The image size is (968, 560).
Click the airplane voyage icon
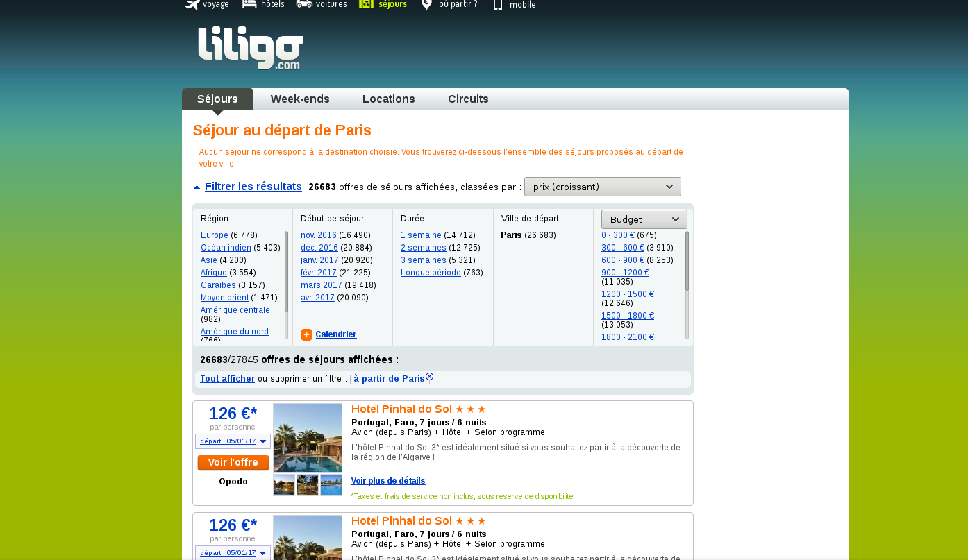tap(192, 5)
